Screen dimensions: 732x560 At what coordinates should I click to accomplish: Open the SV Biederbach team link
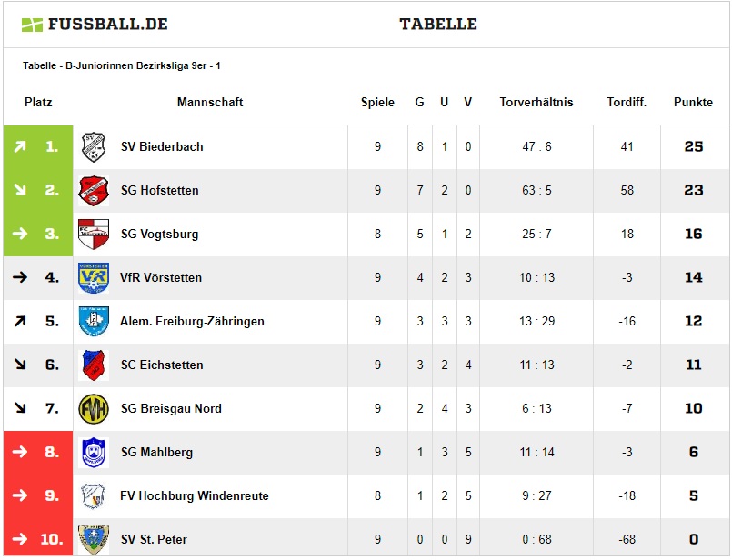point(162,147)
